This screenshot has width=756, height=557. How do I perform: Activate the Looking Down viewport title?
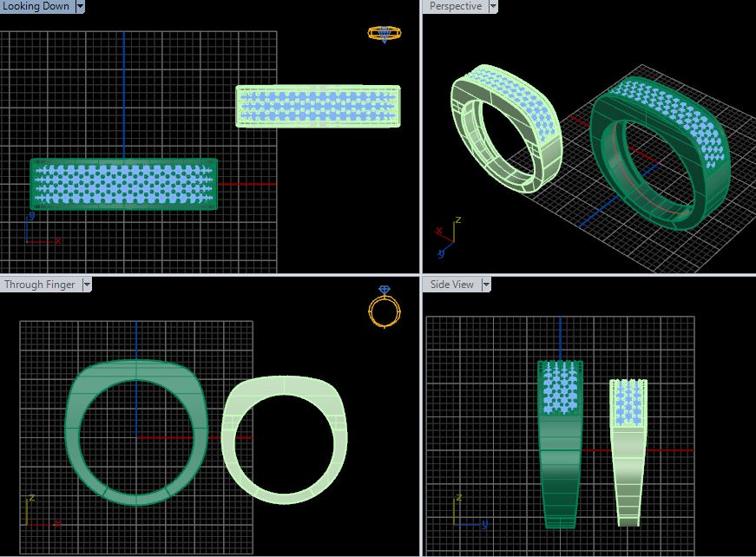click(36, 6)
